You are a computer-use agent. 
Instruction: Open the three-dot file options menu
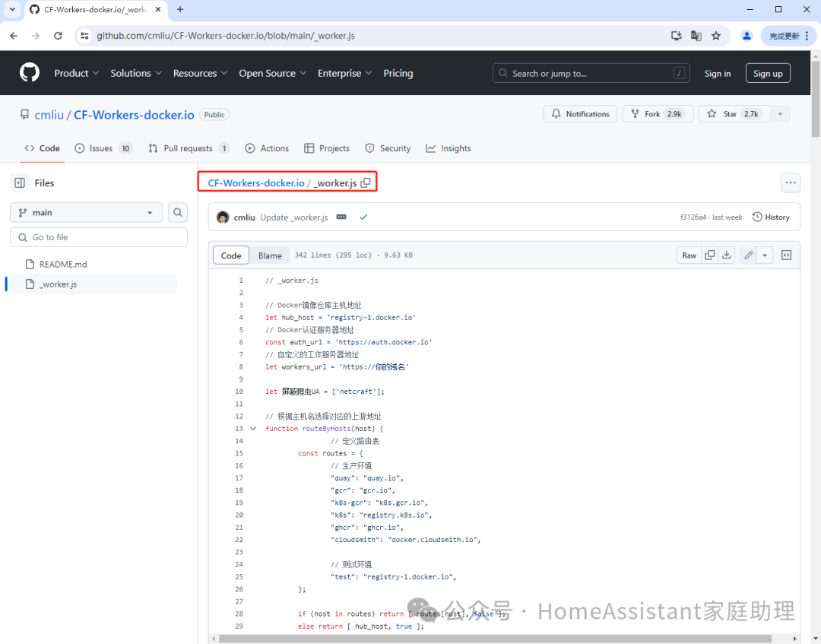(791, 182)
